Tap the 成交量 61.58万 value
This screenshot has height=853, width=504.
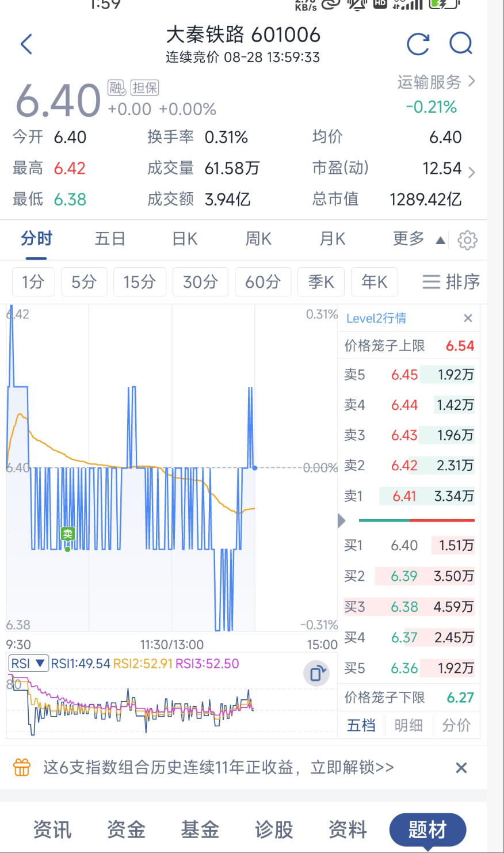tap(232, 168)
